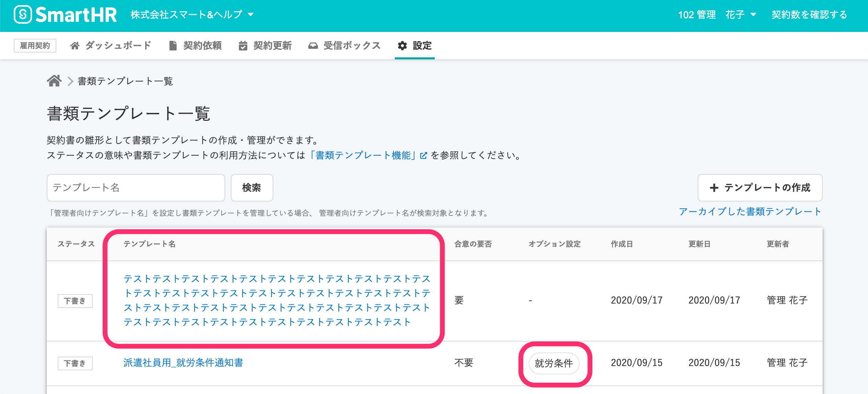The width and height of the screenshot is (868, 394).
Task: Click the 就労条件 option tag
Action: (554, 363)
